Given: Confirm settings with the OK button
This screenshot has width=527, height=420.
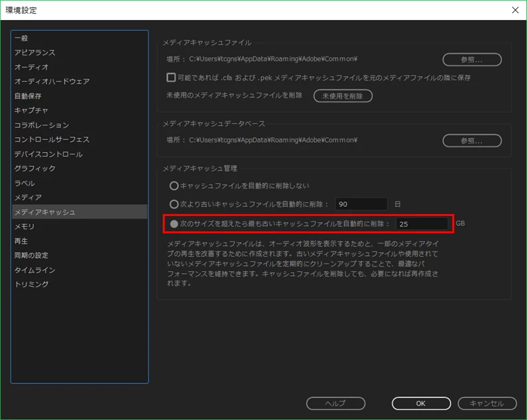Looking at the screenshot, I should coord(421,403).
